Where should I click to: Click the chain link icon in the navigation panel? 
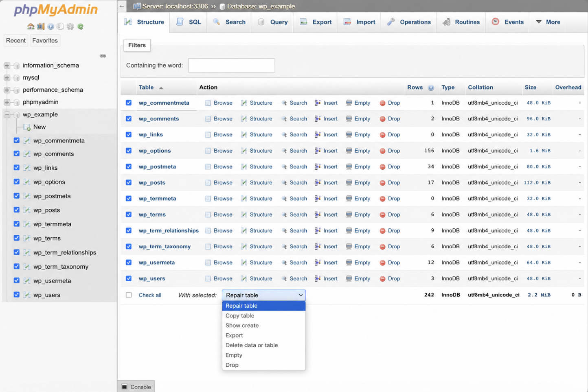click(x=103, y=56)
